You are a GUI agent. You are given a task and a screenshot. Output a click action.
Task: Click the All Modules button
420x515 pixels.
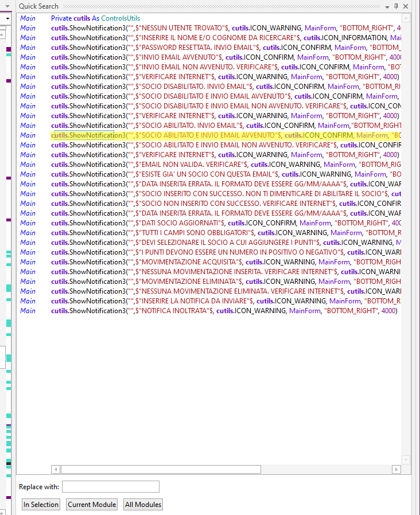pos(143,505)
